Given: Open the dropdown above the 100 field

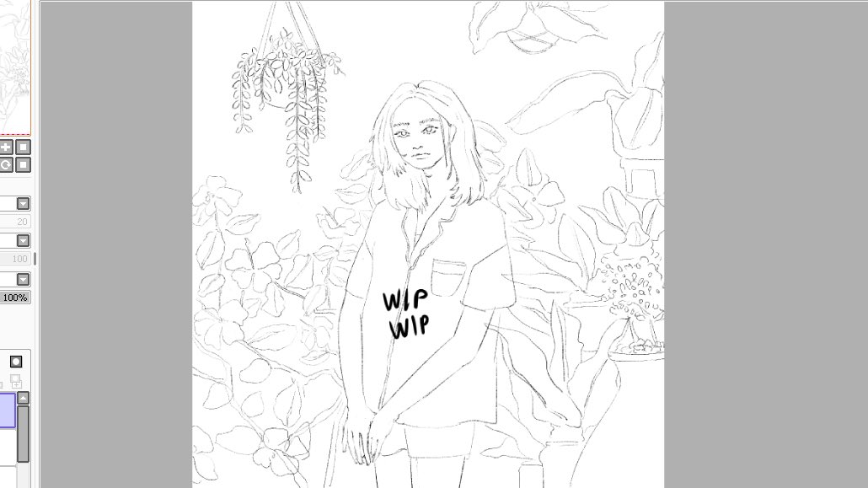Looking at the screenshot, I should tap(24, 241).
